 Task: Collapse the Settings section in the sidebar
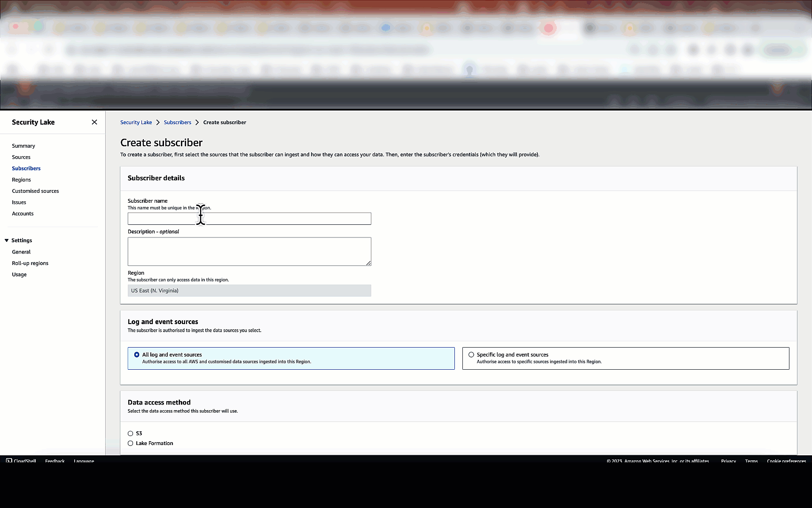coord(7,240)
